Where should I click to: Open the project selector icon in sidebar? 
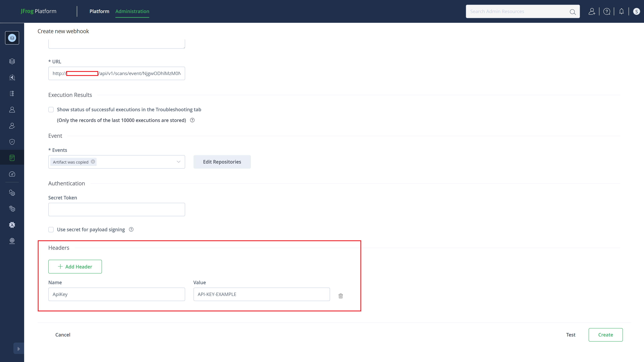12,38
